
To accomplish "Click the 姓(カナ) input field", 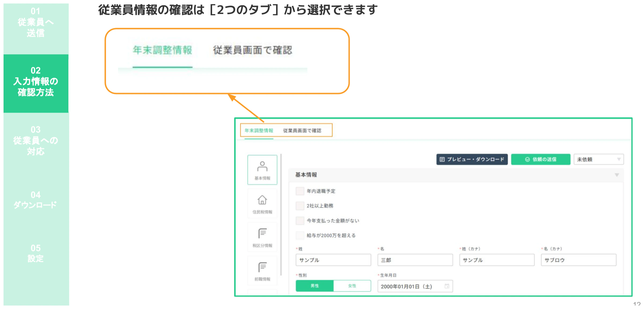I will (497, 260).
